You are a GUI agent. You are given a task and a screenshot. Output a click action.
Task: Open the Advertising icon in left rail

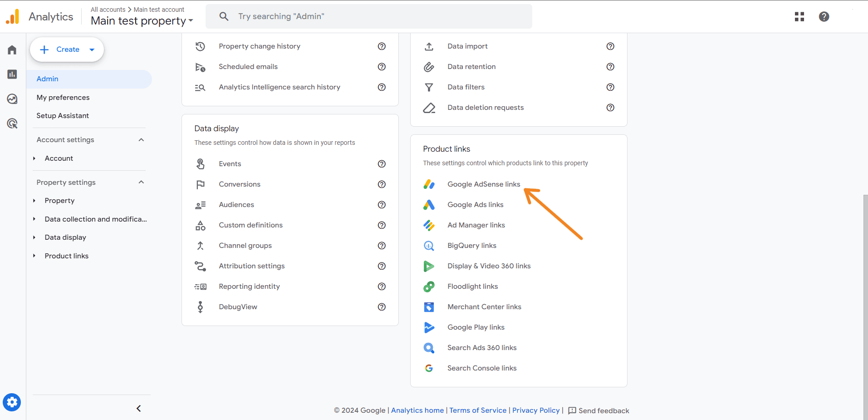click(12, 123)
